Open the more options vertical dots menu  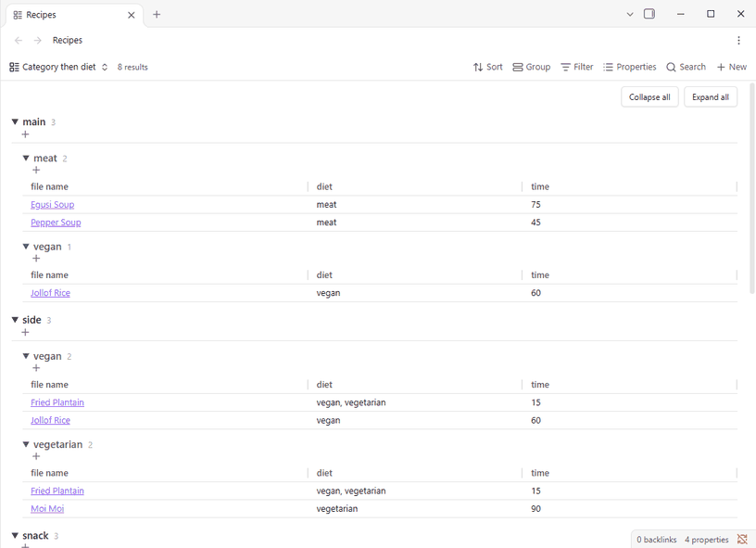pyautogui.click(x=738, y=40)
